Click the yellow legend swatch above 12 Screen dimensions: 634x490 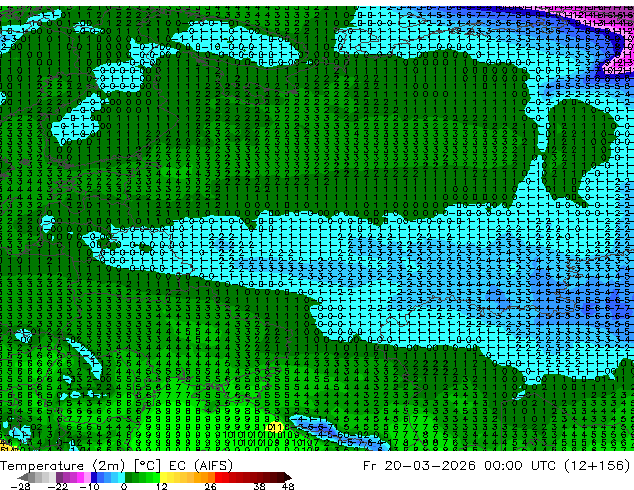click(163, 477)
